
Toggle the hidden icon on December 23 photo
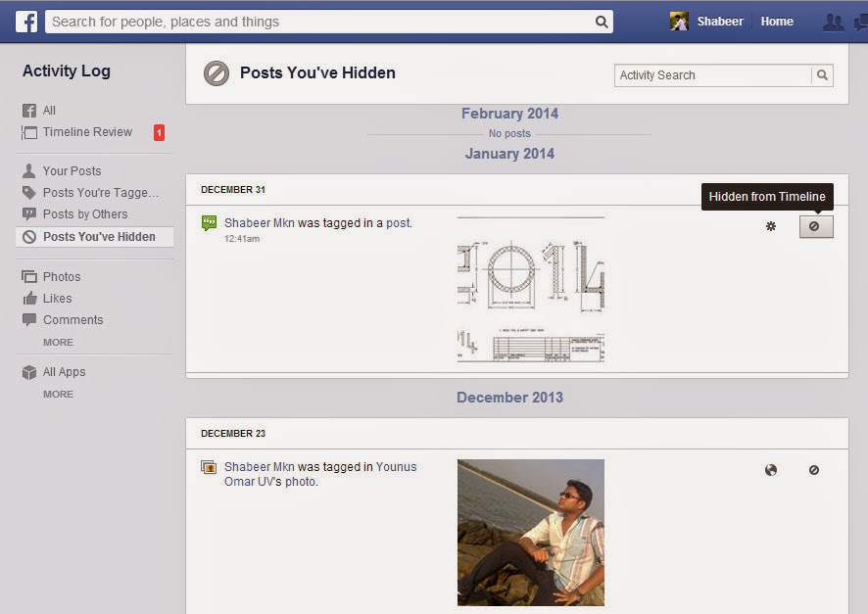pyautogui.click(x=814, y=470)
